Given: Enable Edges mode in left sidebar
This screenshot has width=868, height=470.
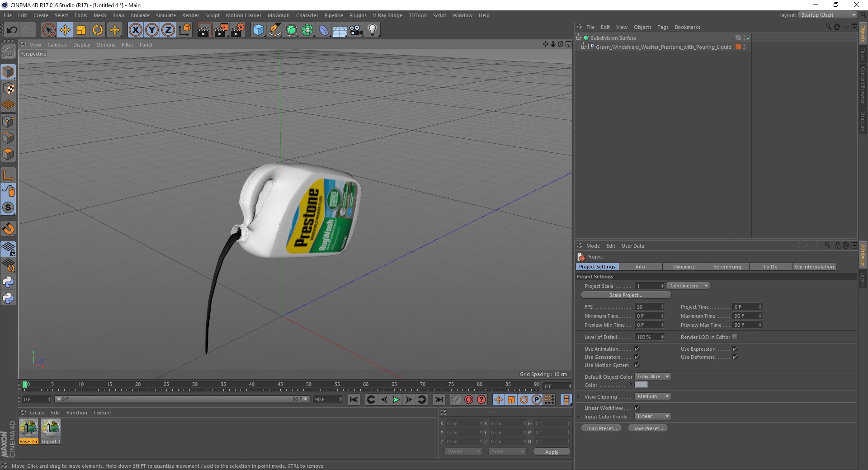Looking at the screenshot, I should click(x=8, y=138).
